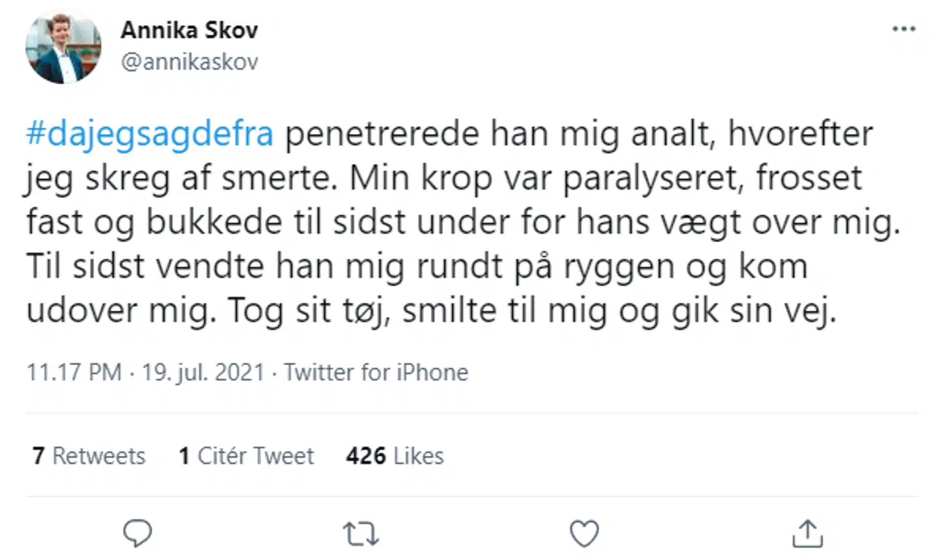Show the 1 Citér Tweet list
Screen dimensions: 933x560
point(246,456)
